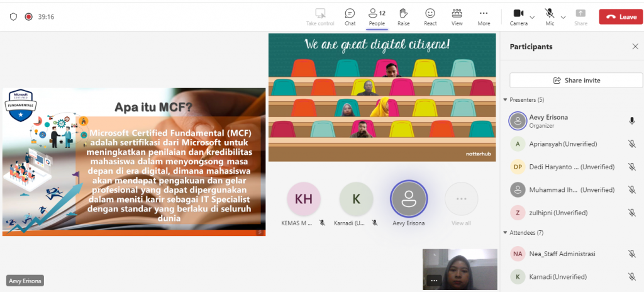Open the Chat panel
The width and height of the screenshot is (644, 292).
point(350,17)
